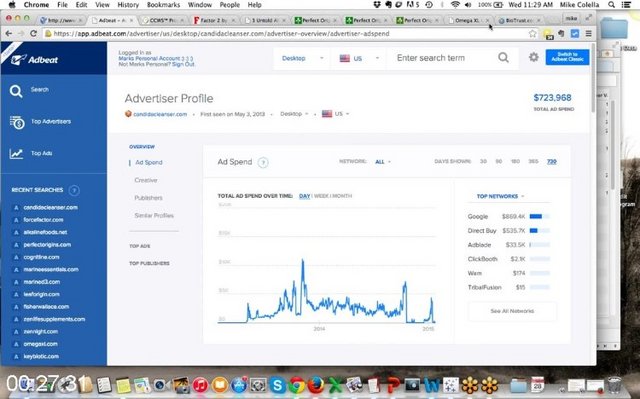The image size is (640, 399).
Task: Click the Sign Out link
Action: 183,64
